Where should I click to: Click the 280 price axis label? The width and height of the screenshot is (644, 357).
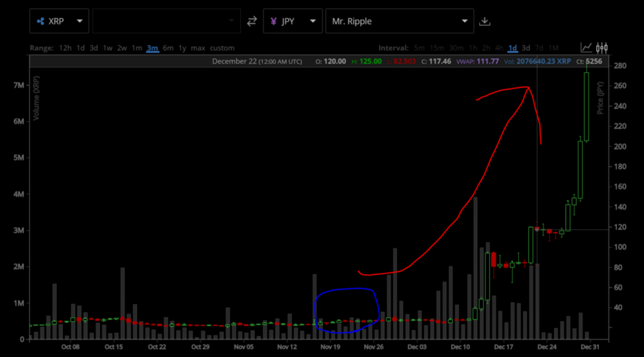[x=620, y=66]
